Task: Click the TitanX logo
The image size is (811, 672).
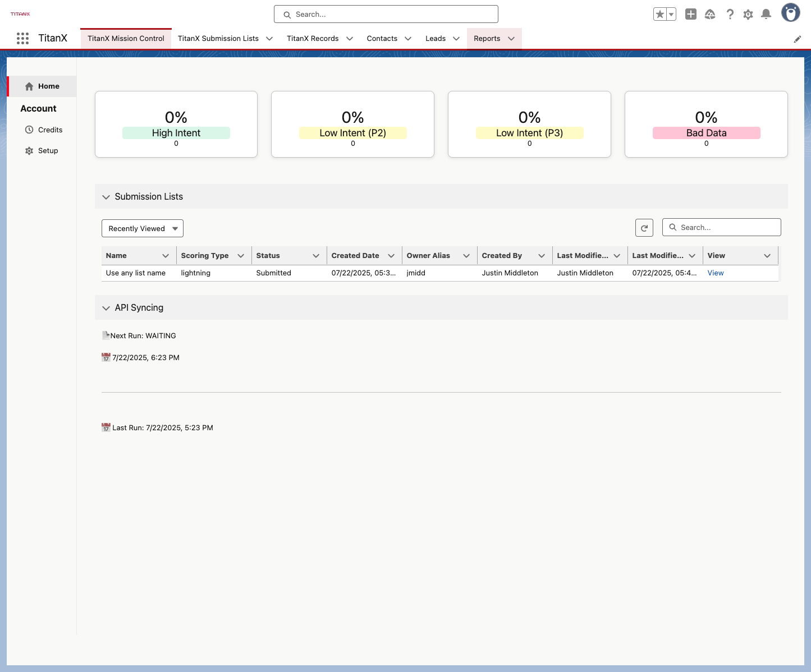Action: (x=20, y=14)
